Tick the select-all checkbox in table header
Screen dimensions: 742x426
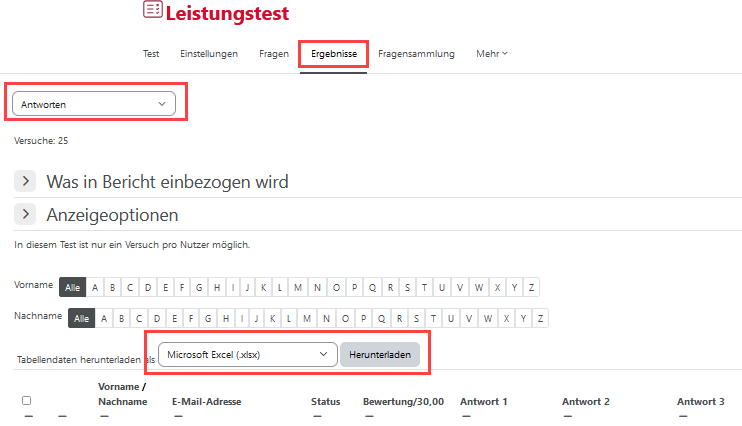[x=26, y=400]
